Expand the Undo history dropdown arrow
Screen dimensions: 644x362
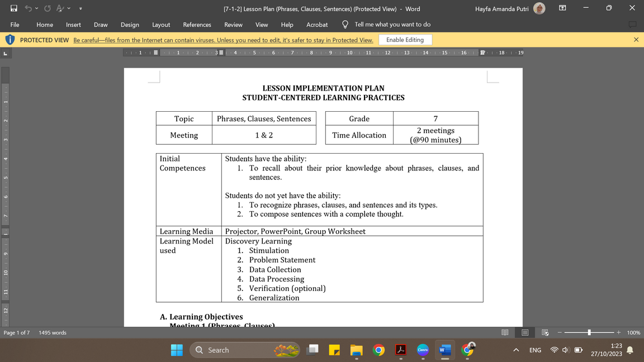coord(37,8)
